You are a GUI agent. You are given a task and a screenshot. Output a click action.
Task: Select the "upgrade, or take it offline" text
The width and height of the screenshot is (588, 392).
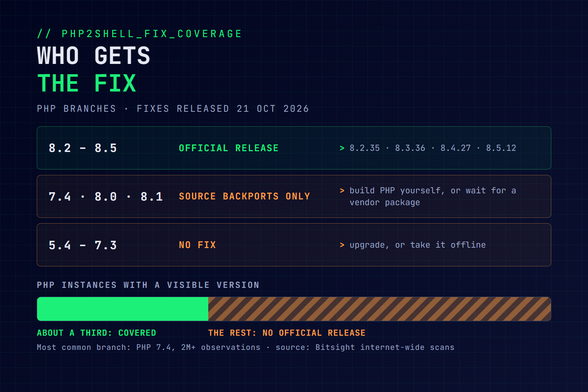[x=418, y=245]
